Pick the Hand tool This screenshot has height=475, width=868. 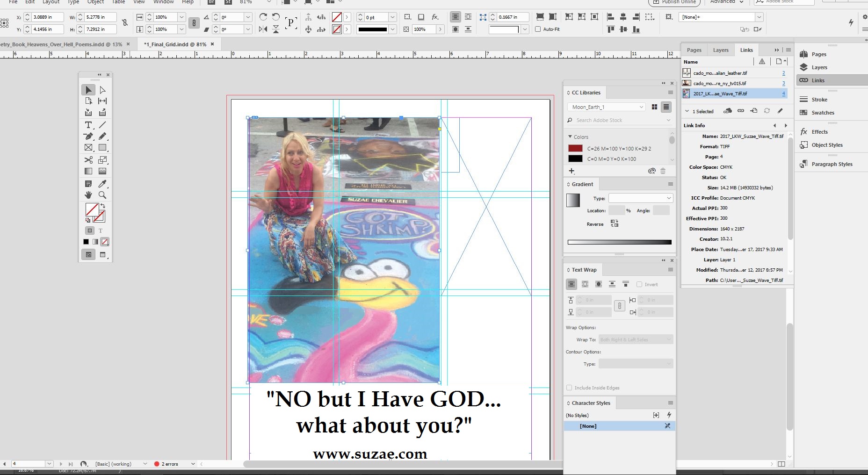coord(88,195)
